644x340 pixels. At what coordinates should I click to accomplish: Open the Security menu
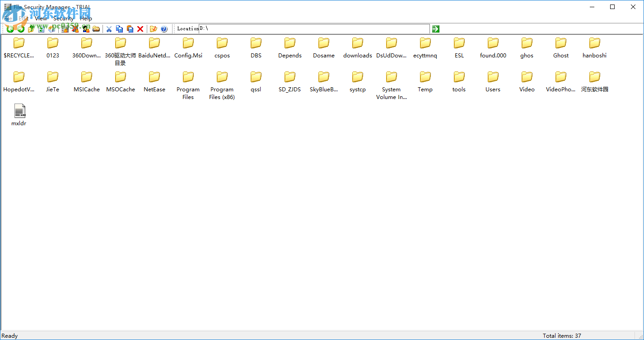click(x=63, y=19)
